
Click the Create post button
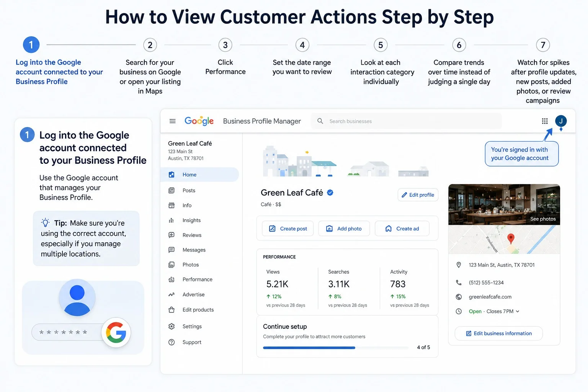click(287, 229)
